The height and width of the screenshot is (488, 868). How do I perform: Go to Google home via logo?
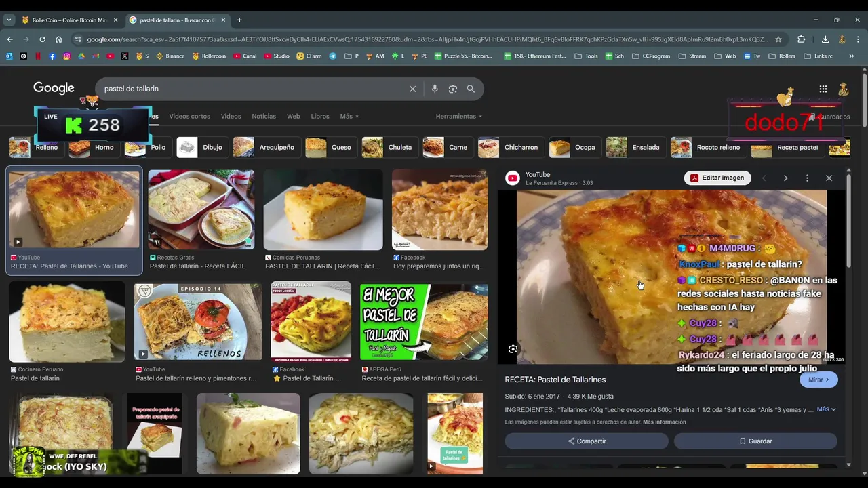tap(54, 89)
